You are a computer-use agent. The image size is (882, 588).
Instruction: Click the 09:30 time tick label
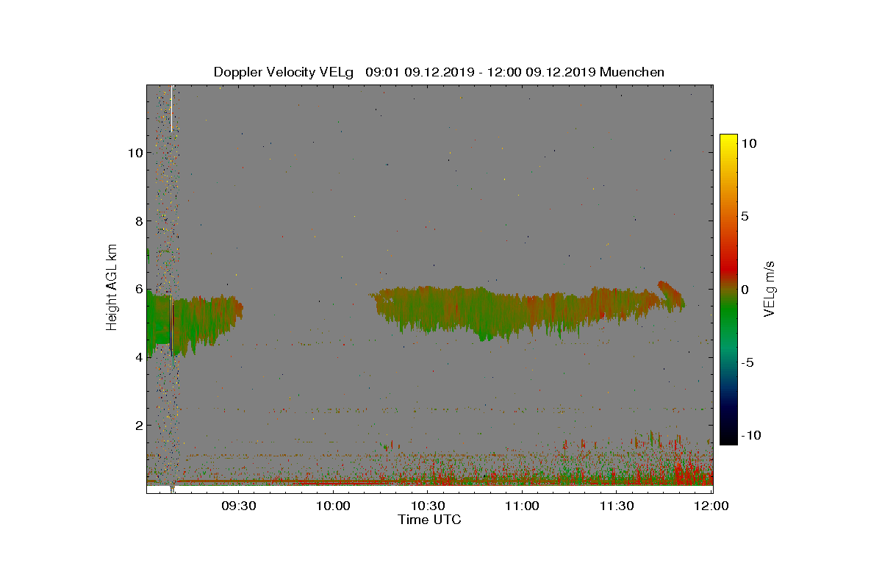click(x=238, y=506)
